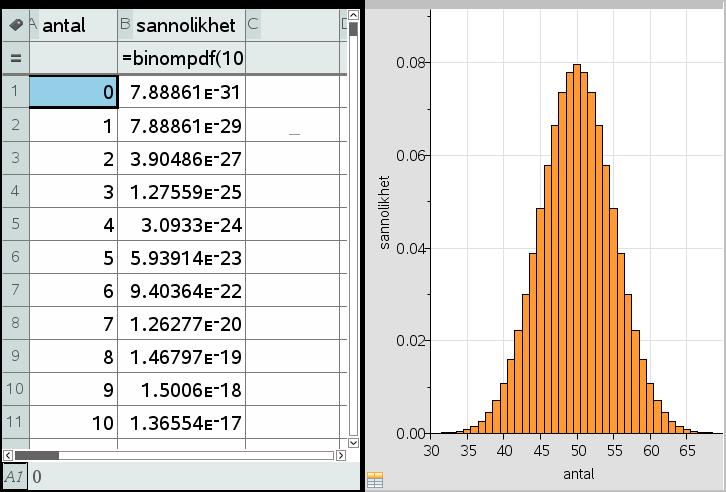Image resolution: width=726 pixels, height=492 pixels.
Task: Click the binompdf formula cell in column B
Action: (181, 58)
